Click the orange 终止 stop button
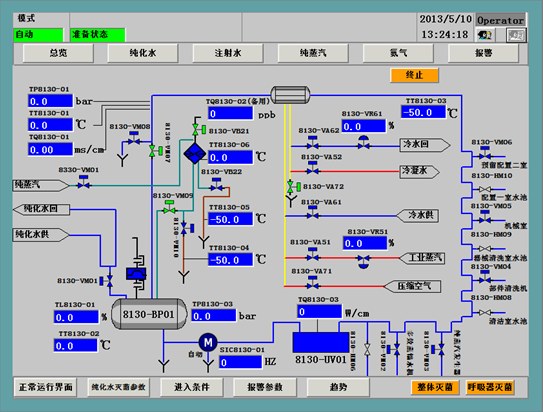543x412 pixels. [414, 75]
